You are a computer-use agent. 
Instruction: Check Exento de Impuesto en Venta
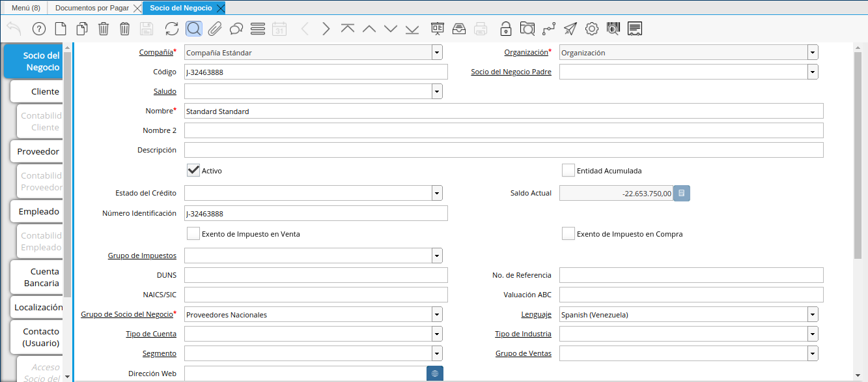pos(193,234)
